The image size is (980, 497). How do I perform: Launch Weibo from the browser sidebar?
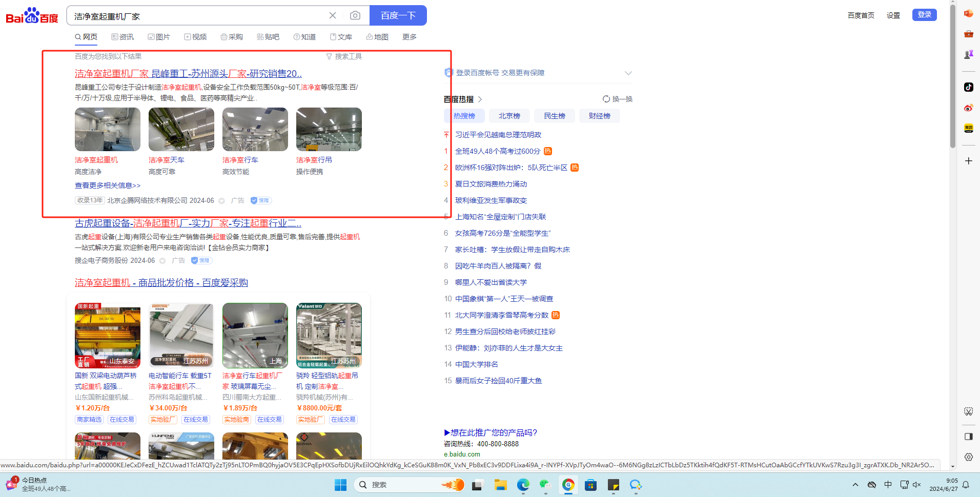pos(968,108)
